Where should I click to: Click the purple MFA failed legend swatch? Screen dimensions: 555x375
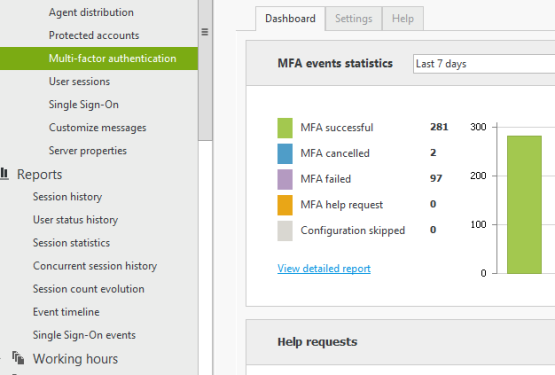pos(285,179)
